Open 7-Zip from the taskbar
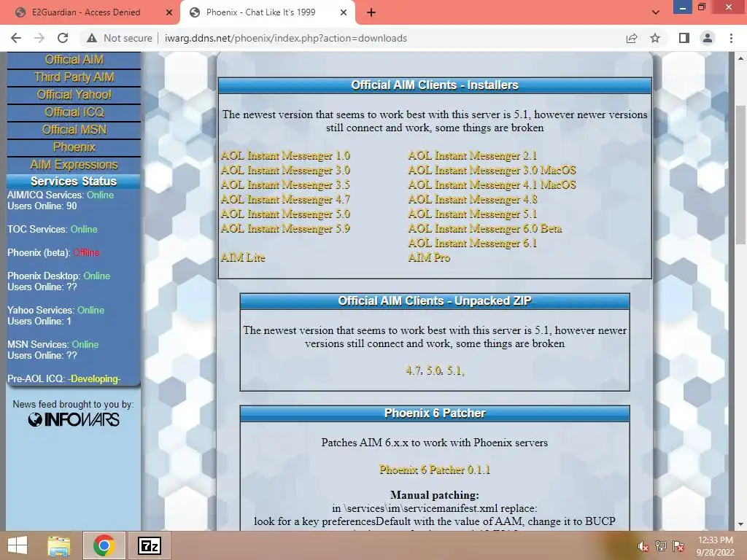 (x=149, y=545)
